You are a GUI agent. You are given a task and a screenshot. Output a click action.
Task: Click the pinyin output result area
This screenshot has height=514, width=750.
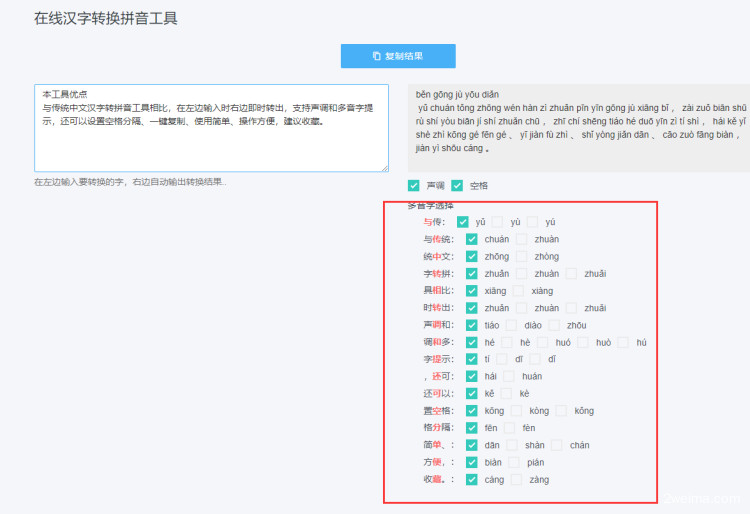pos(580,122)
